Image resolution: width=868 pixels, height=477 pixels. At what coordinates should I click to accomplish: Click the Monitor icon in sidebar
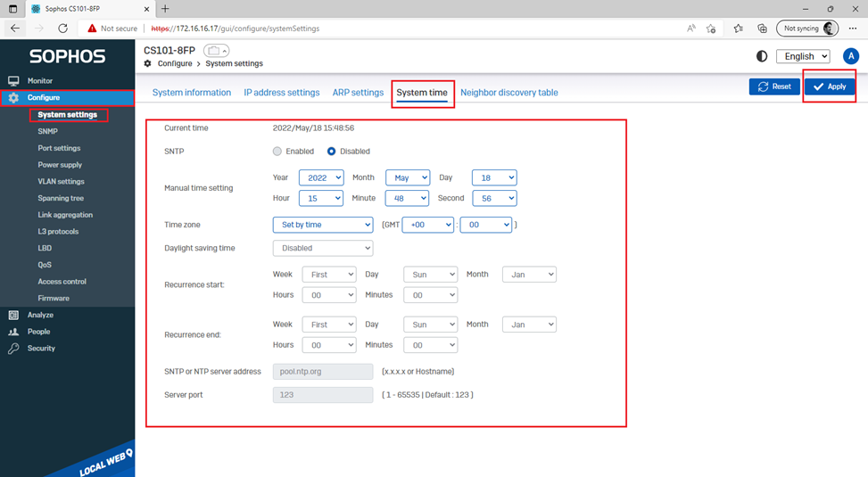(x=13, y=81)
